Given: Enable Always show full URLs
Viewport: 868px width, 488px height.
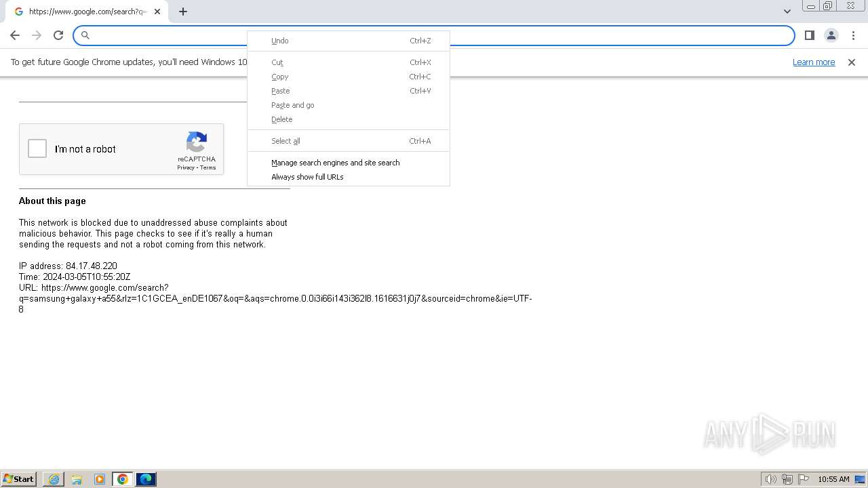Looking at the screenshot, I should [x=349, y=177].
